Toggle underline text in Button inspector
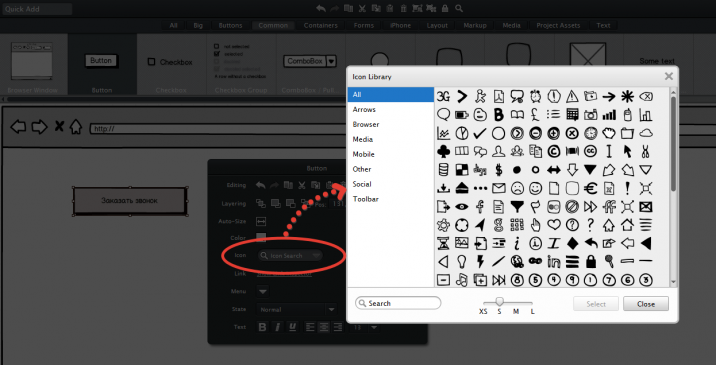Screen dimensions: 716x365 [x=292, y=327]
